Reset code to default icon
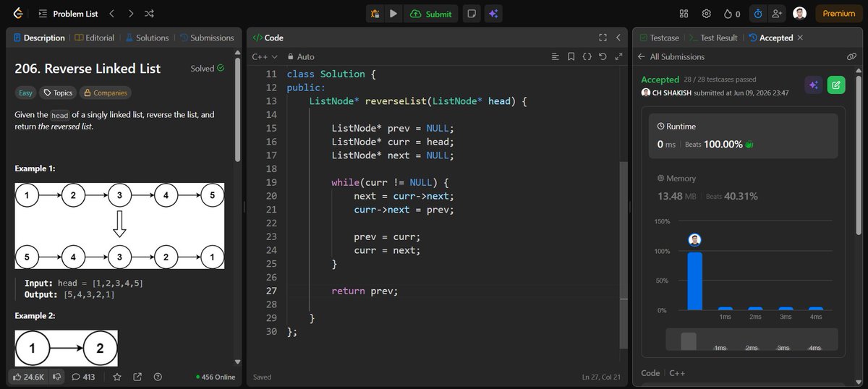 pyautogui.click(x=603, y=56)
